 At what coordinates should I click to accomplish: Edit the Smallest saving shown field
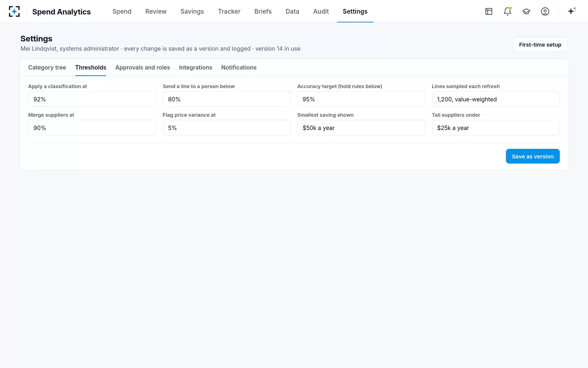click(361, 128)
